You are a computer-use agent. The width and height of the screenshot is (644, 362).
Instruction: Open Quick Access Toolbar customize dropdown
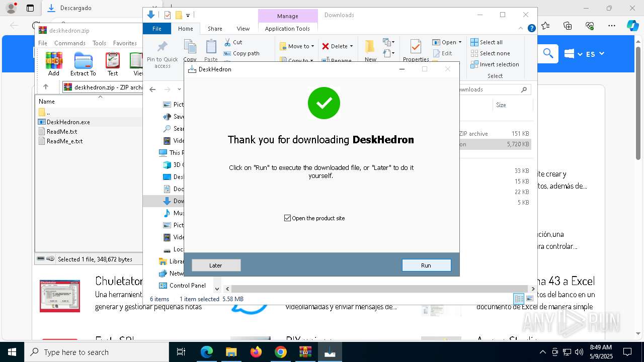tap(188, 16)
